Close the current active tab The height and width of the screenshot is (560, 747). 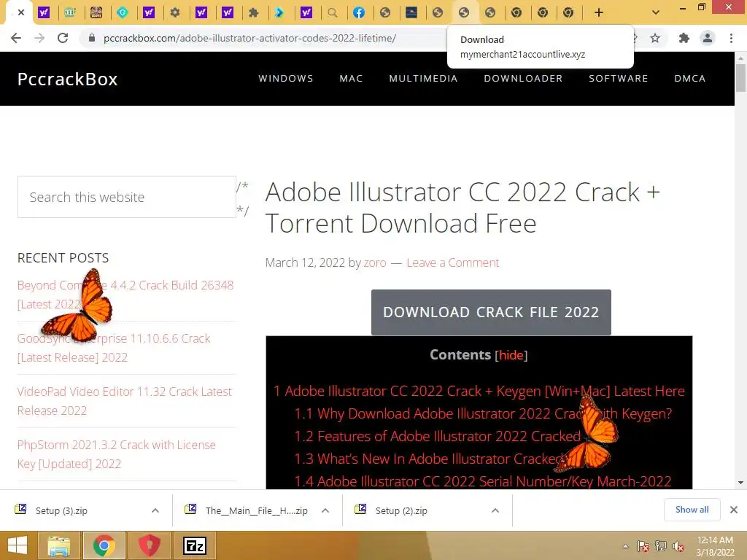20,13
